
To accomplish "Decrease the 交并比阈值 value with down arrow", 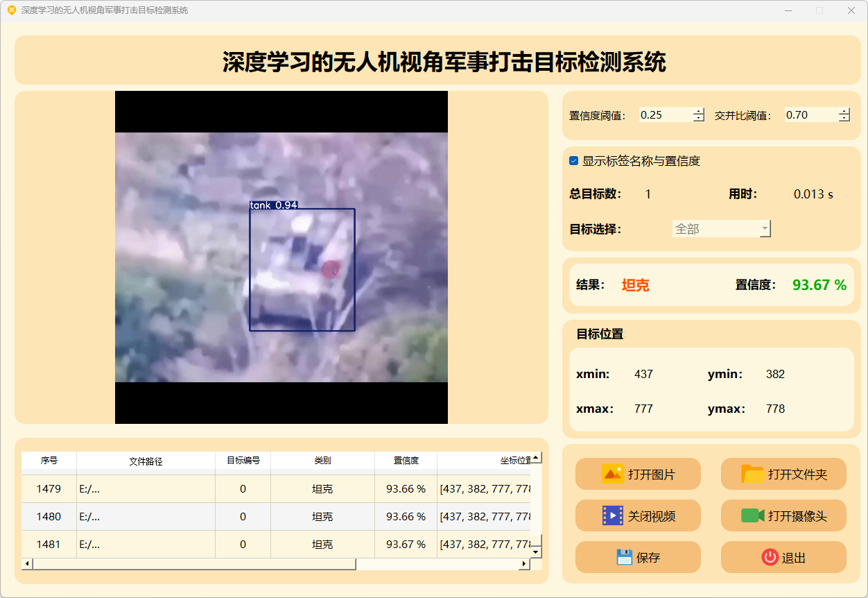I will point(844,119).
